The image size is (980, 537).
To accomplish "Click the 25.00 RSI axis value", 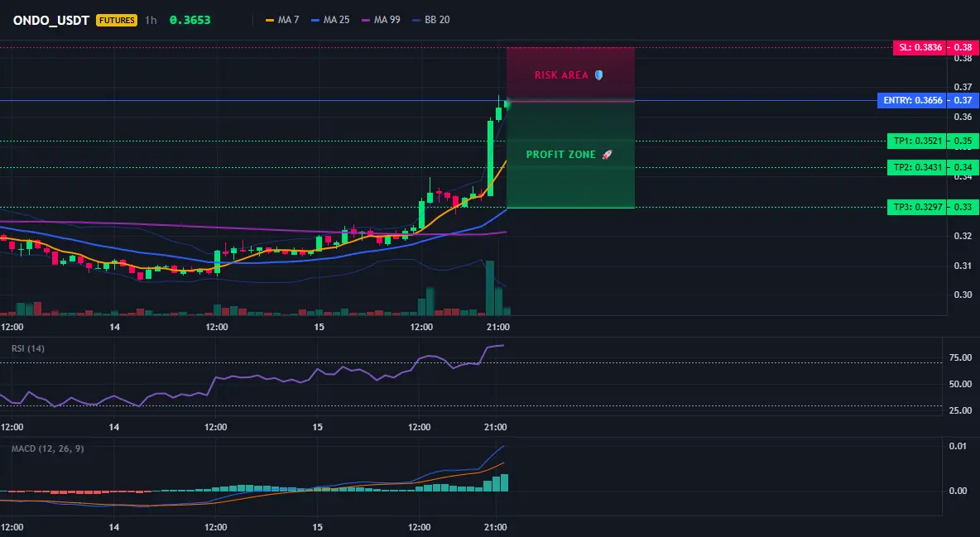I will pyautogui.click(x=960, y=410).
